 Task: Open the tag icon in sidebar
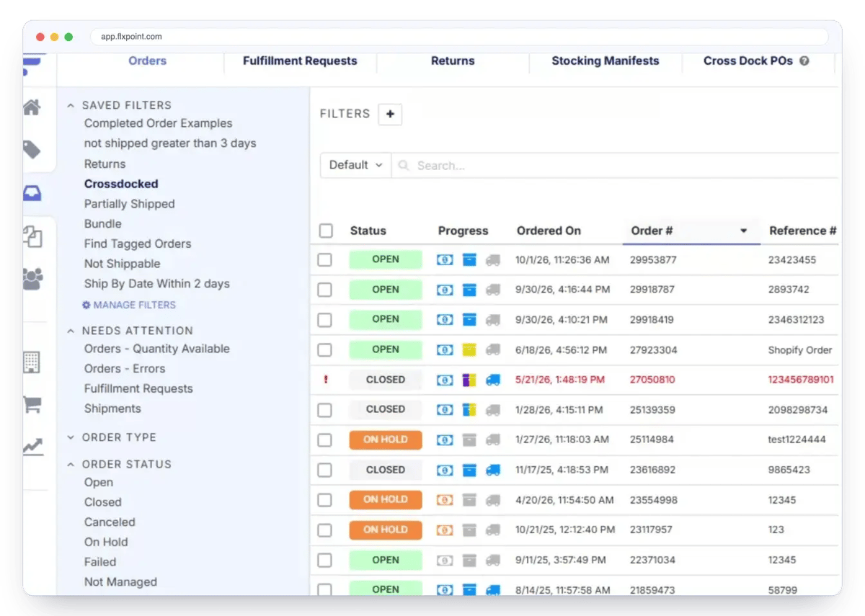(32, 150)
